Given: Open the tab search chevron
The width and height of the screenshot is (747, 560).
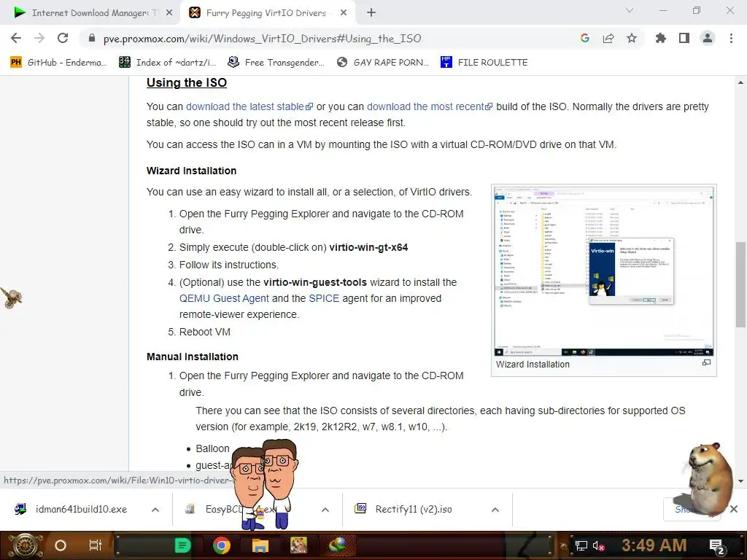Looking at the screenshot, I should pos(630,10).
